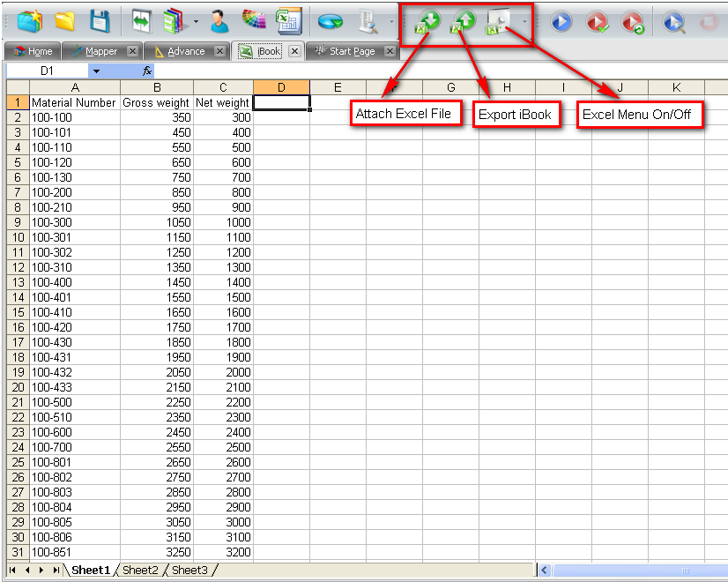
Task: Toggle the Excel Menu On/Off icon
Action: (x=499, y=21)
